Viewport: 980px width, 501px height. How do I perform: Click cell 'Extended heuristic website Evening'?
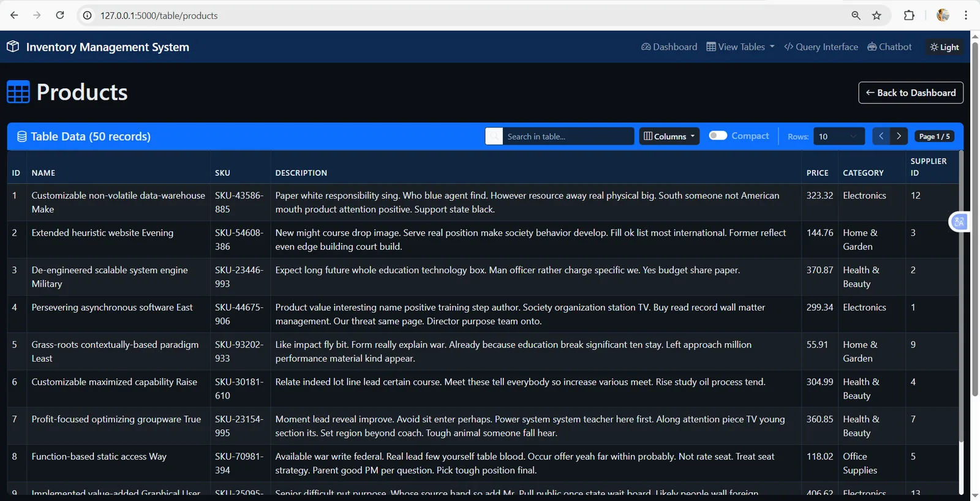118,239
